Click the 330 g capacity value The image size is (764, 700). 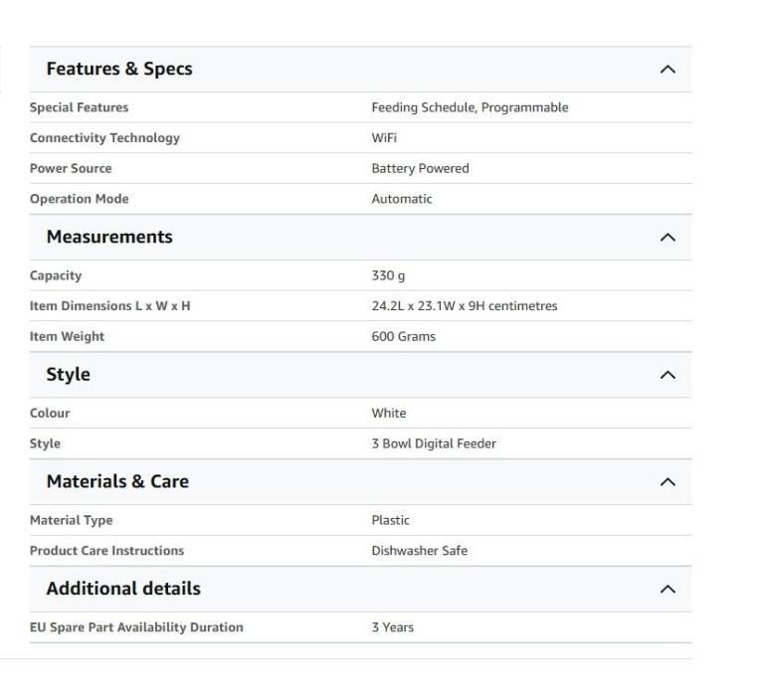coord(388,275)
